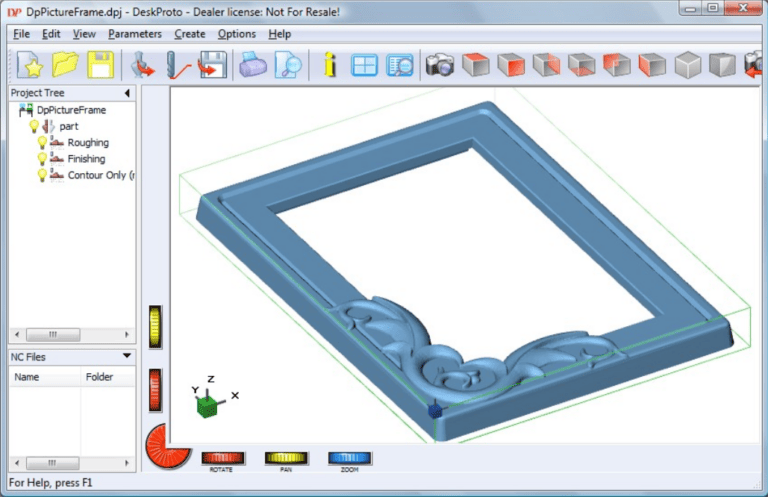Collapse the NC Files panel with its arrow

click(x=127, y=356)
